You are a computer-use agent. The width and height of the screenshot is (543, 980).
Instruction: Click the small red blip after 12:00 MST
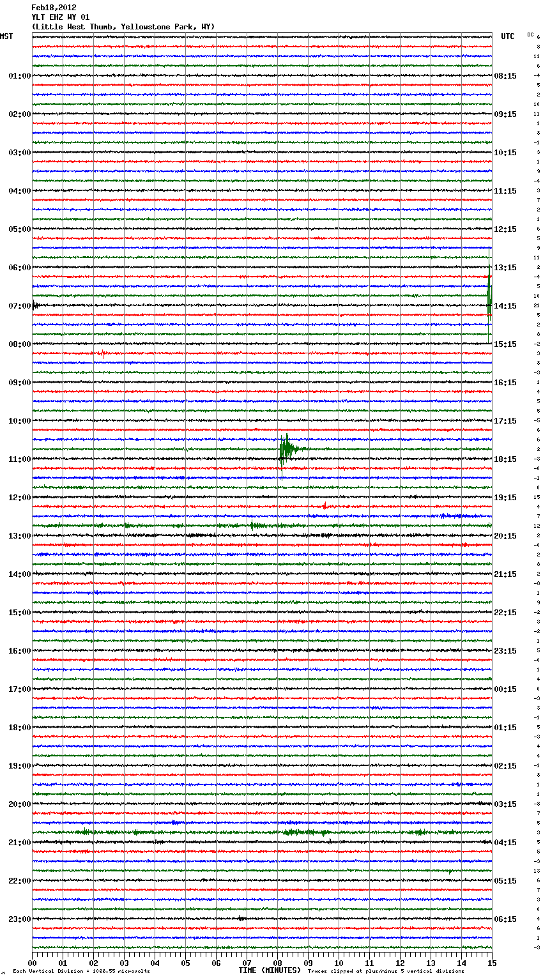tap(325, 507)
